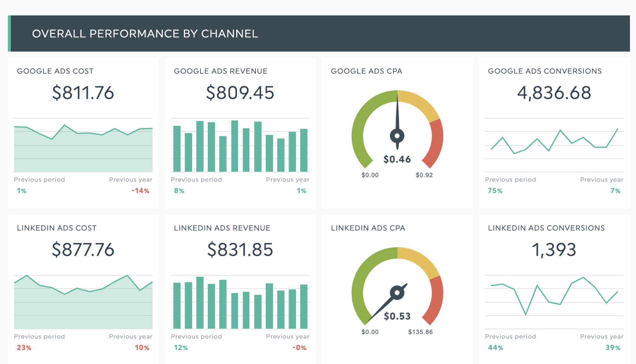Image resolution: width=636 pixels, height=364 pixels.
Task: Click the Overall Performance by Channel header
Action: (x=319, y=33)
